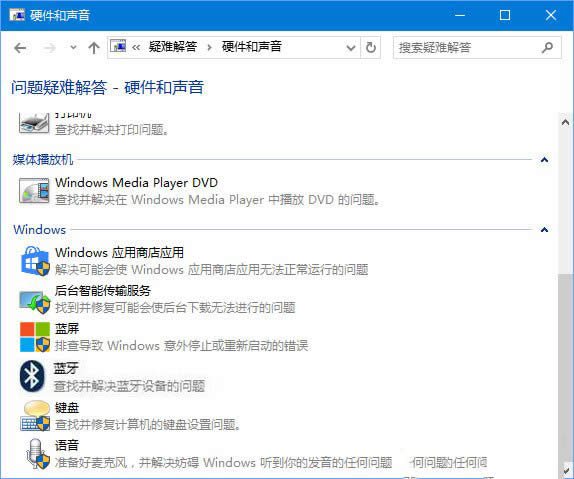The width and height of the screenshot is (574, 479).
Task: Run Windows 应用商店应用 troubleshooter
Action: [x=119, y=252]
